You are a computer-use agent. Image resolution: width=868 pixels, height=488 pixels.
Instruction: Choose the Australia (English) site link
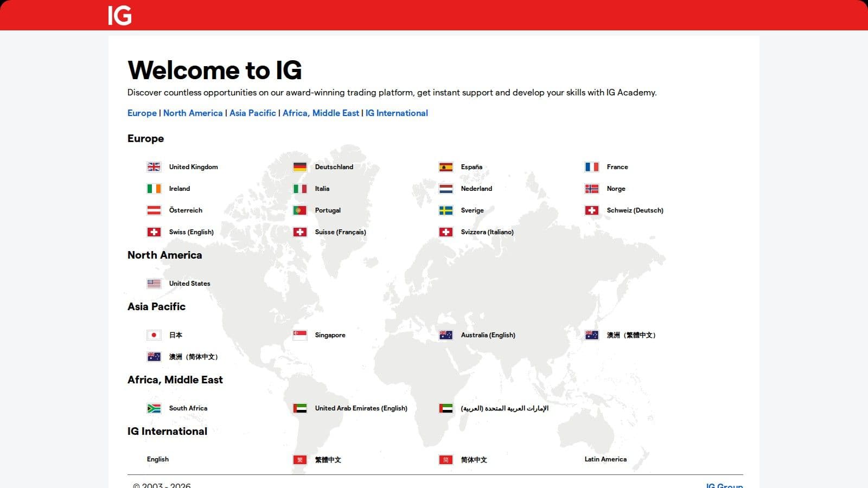point(488,335)
